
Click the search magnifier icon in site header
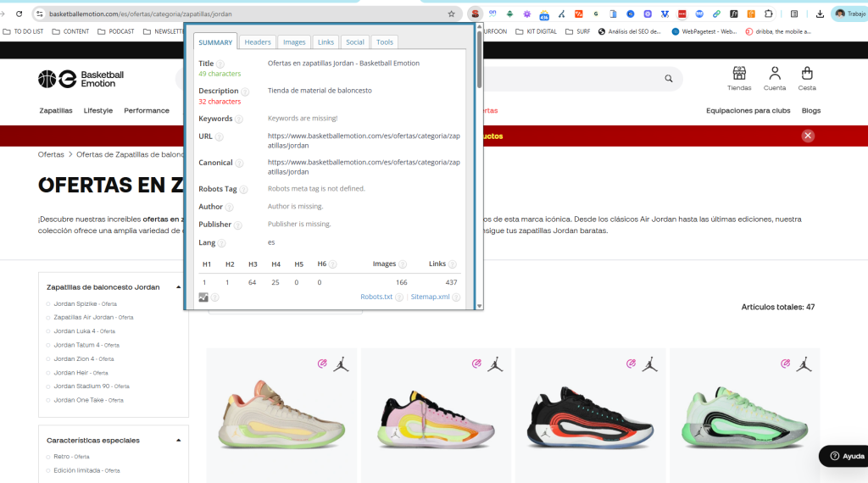pos(669,79)
